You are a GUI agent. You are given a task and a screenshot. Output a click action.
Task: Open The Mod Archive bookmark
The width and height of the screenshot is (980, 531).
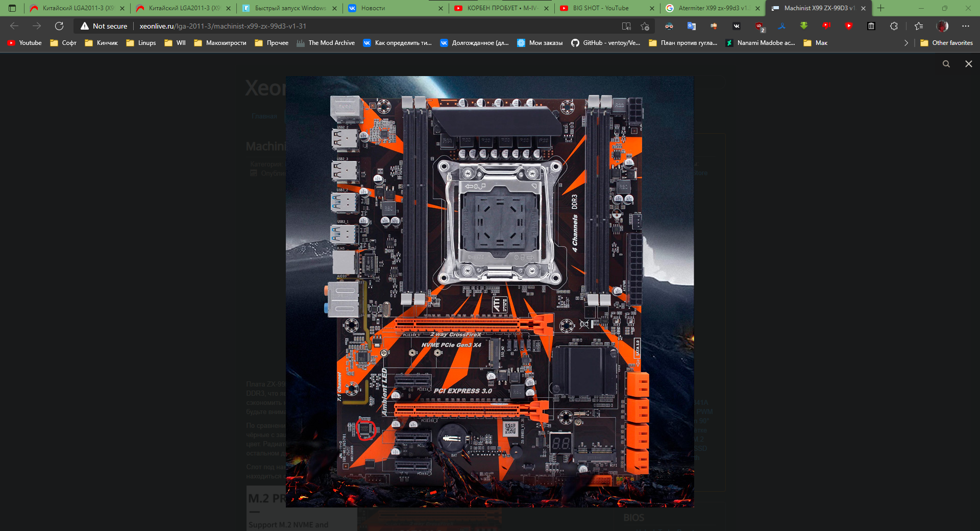click(x=326, y=43)
